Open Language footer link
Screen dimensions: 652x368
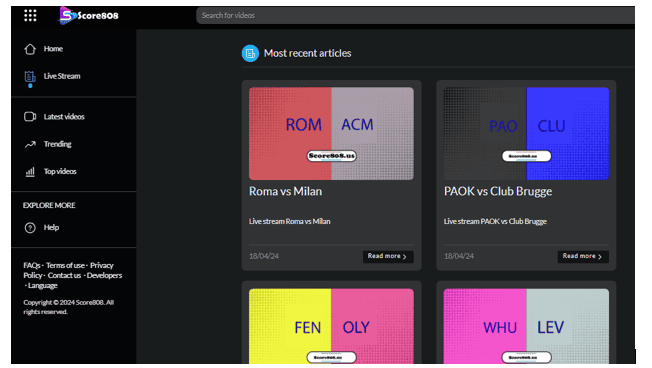[x=42, y=286]
